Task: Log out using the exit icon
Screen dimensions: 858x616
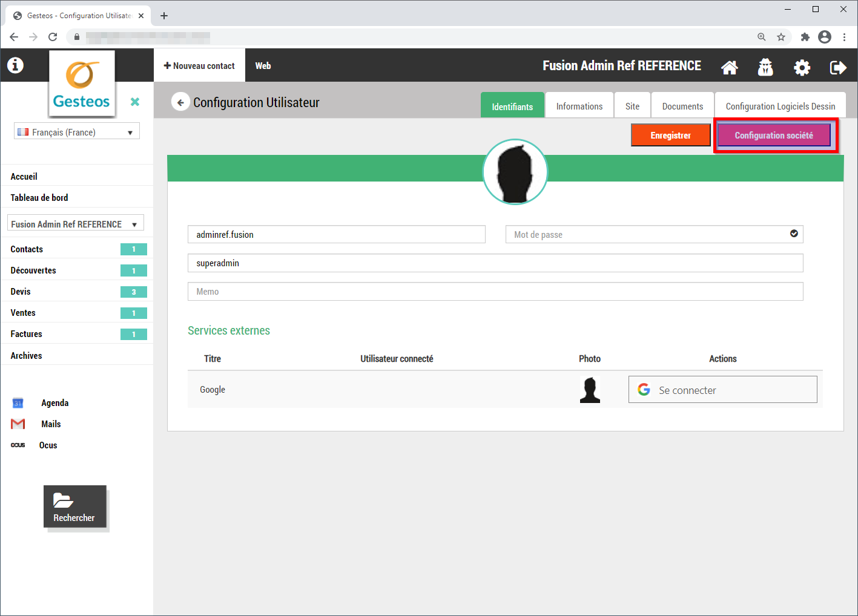Action: [838, 67]
